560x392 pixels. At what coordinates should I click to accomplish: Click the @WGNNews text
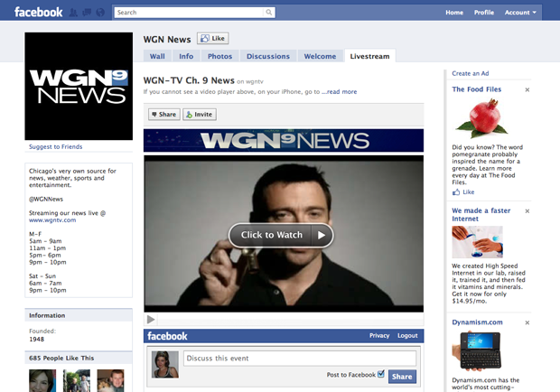point(46,199)
